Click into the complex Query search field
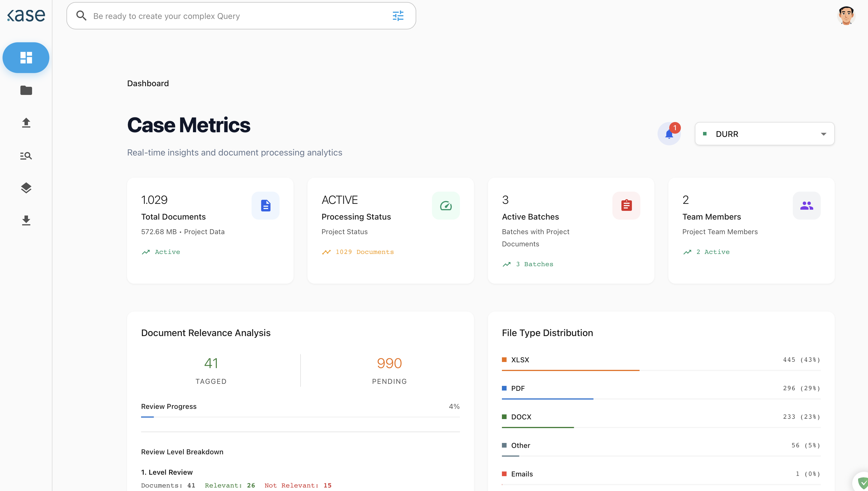Screen dimensions: 868x491 pos(236,16)
